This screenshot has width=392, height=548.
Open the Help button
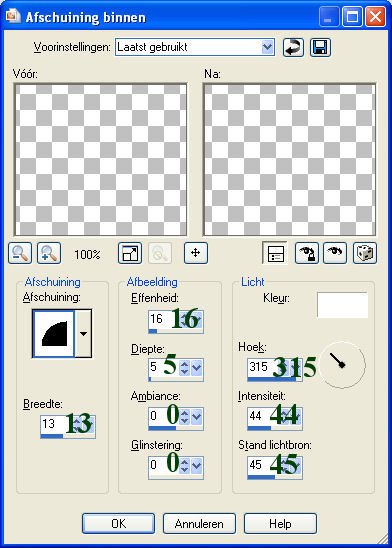point(280,524)
